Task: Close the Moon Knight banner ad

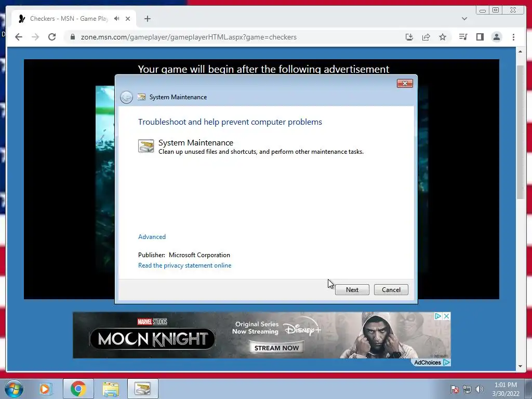Action: [446, 316]
